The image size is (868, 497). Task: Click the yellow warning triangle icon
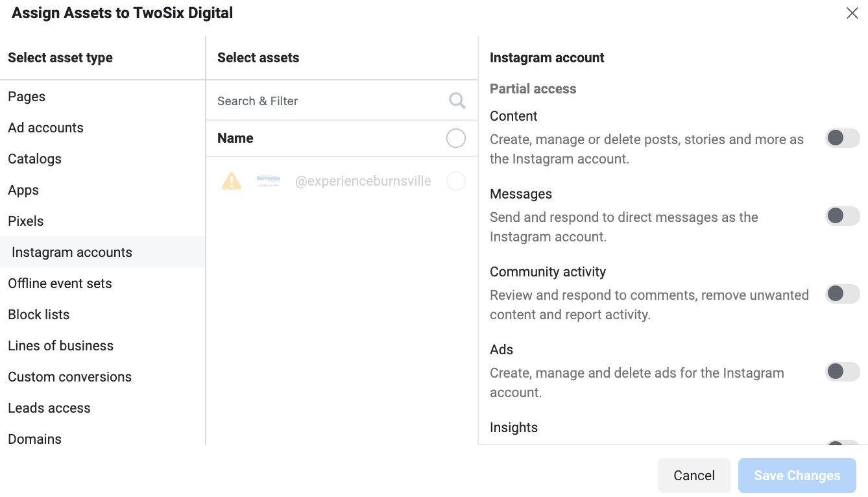pos(232,181)
